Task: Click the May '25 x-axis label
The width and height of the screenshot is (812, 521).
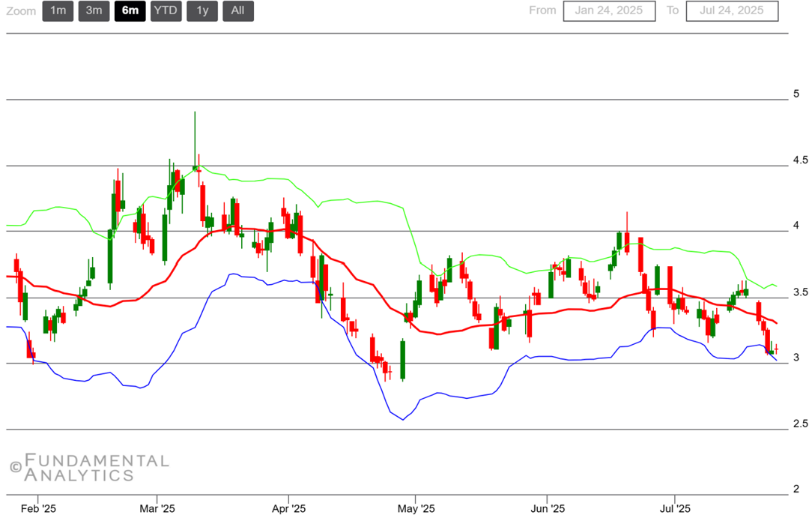Action: pyautogui.click(x=416, y=508)
